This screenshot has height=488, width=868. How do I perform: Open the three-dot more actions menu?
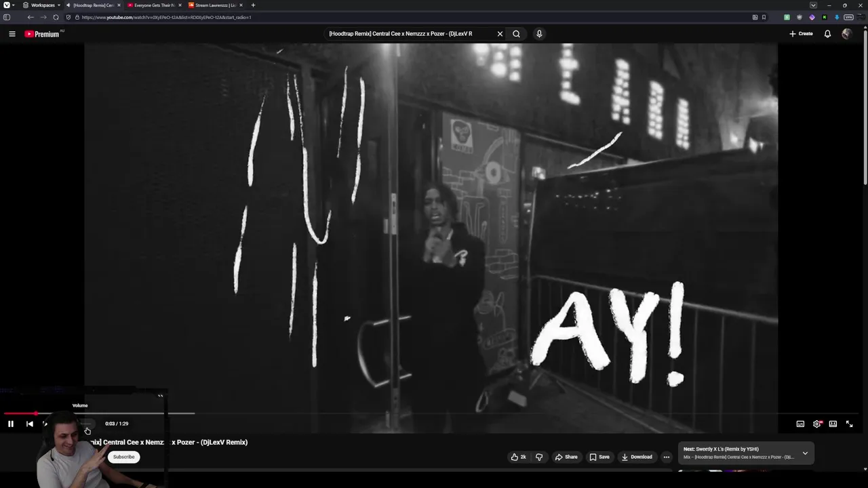coord(667,457)
